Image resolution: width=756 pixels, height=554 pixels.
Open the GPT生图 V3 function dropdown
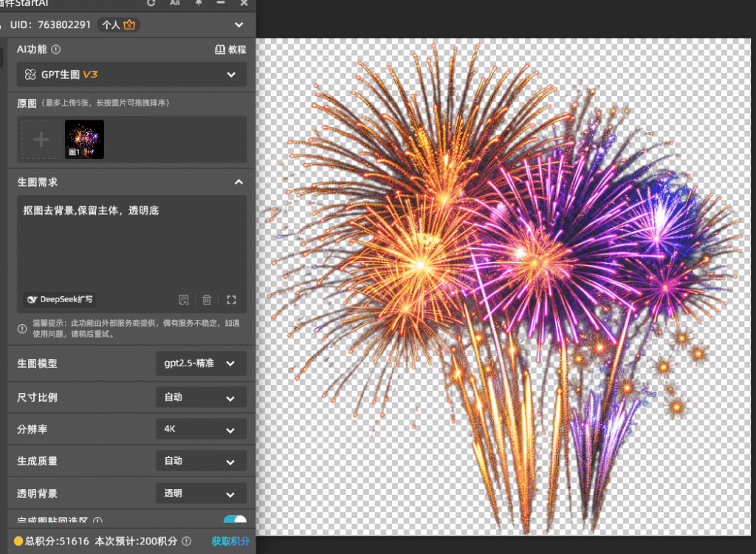pyautogui.click(x=131, y=75)
